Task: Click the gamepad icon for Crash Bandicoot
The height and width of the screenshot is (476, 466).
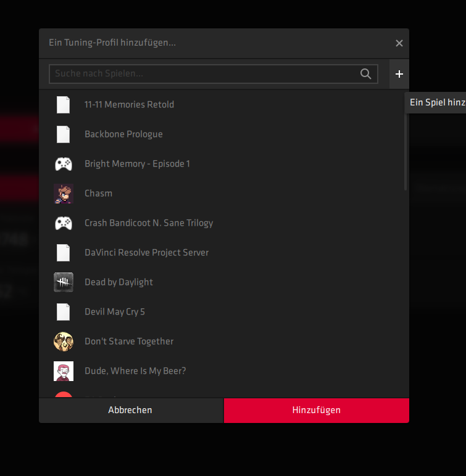Action: pos(63,223)
